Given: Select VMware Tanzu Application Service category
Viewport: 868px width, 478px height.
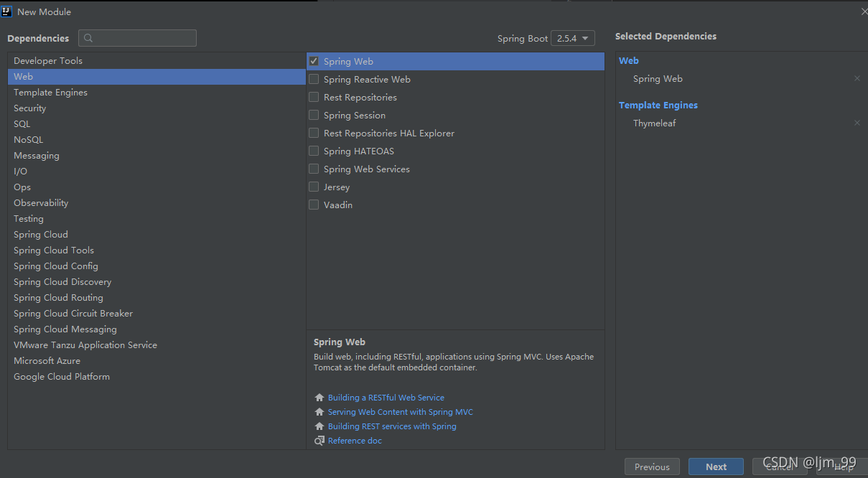Looking at the screenshot, I should click(157, 345).
